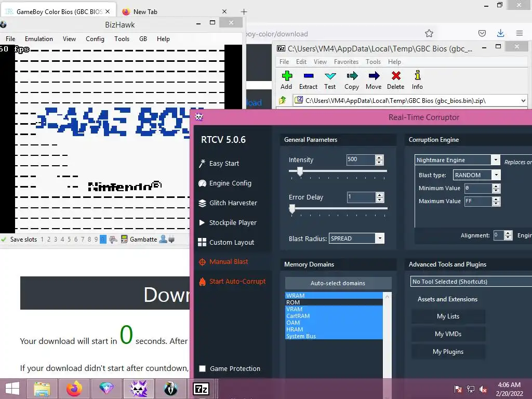
Task: Click the Pocket icon in Firefox
Action: (482, 33)
